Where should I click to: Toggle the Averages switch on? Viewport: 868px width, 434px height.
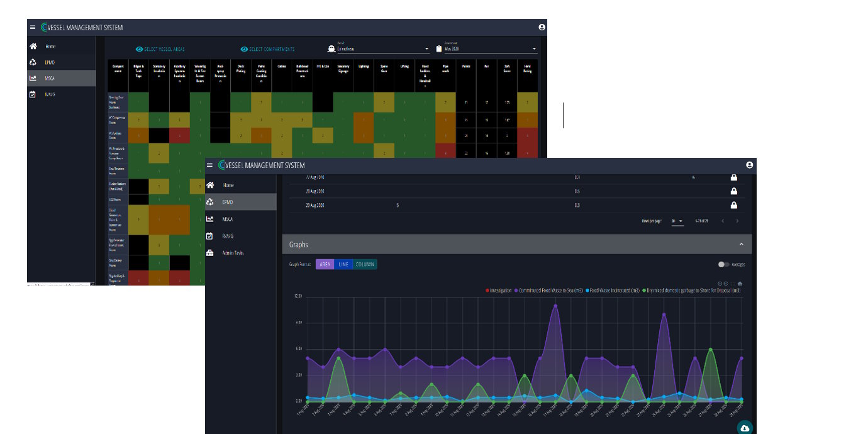(x=722, y=264)
